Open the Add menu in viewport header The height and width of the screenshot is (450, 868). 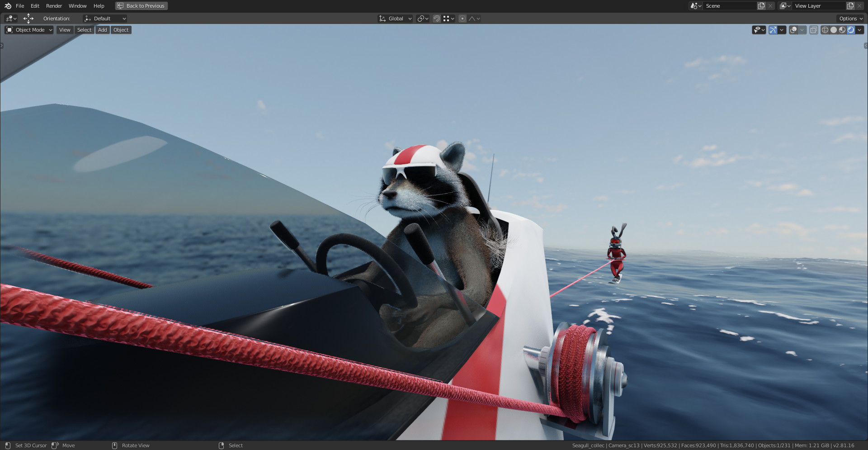pyautogui.click(x=103, y=30)
